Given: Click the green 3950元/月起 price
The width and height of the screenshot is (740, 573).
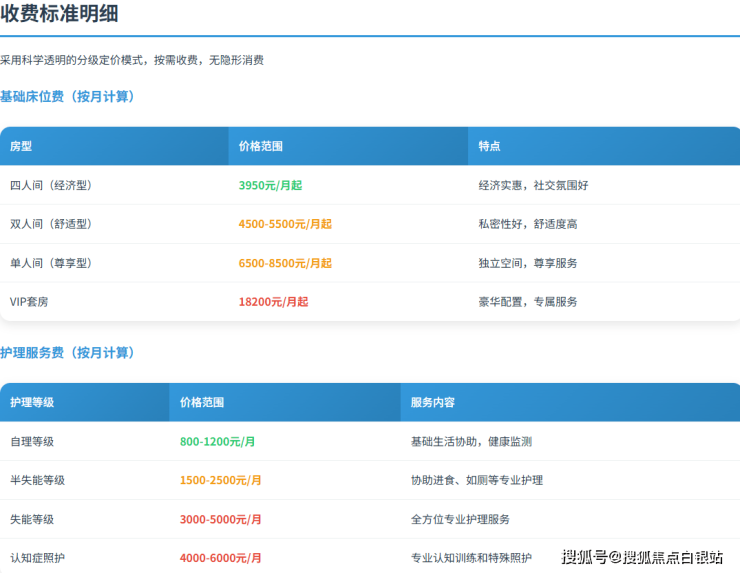Looking at the screenshot, I should (270, 185).
